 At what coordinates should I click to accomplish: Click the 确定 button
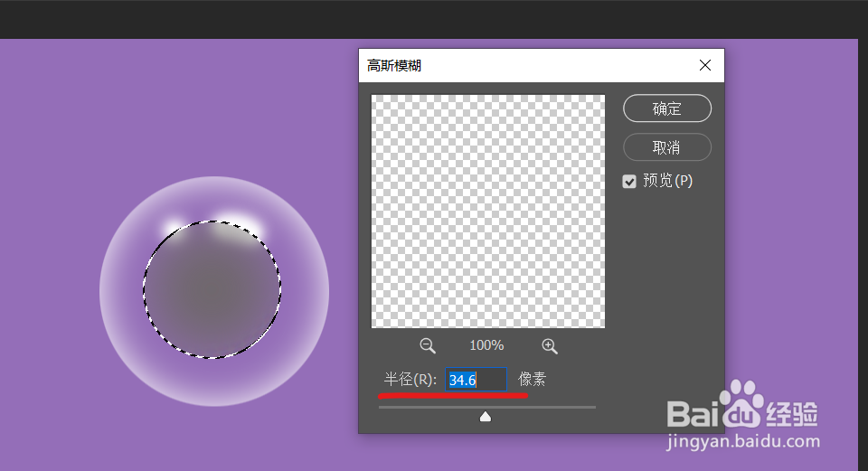[x=667, y=108]
